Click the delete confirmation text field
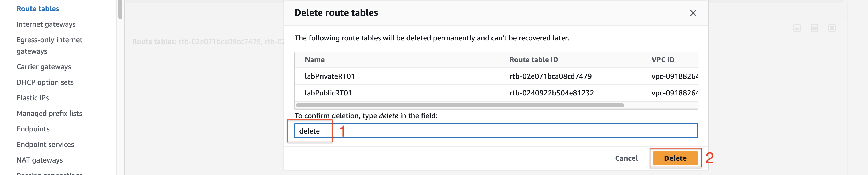Screen dimensions: 868x175 point(496,131)
